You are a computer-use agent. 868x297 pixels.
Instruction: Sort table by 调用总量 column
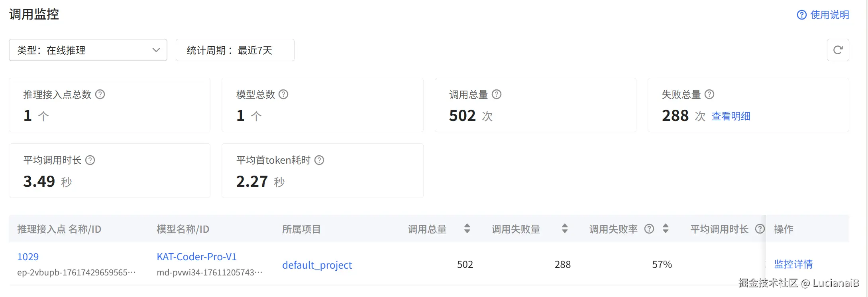(x=467, y=229)
